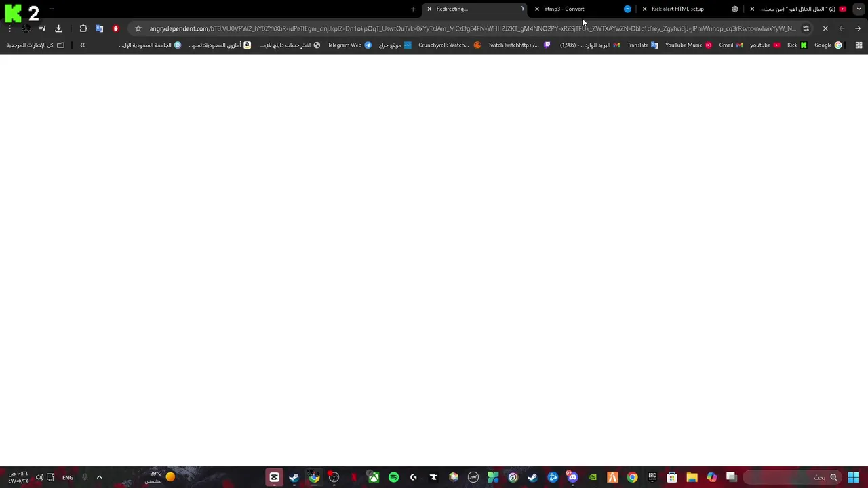This screenshot has height=488, width=868.
Task: Switch to the YouTube video tab
Action: pos(799,9)
